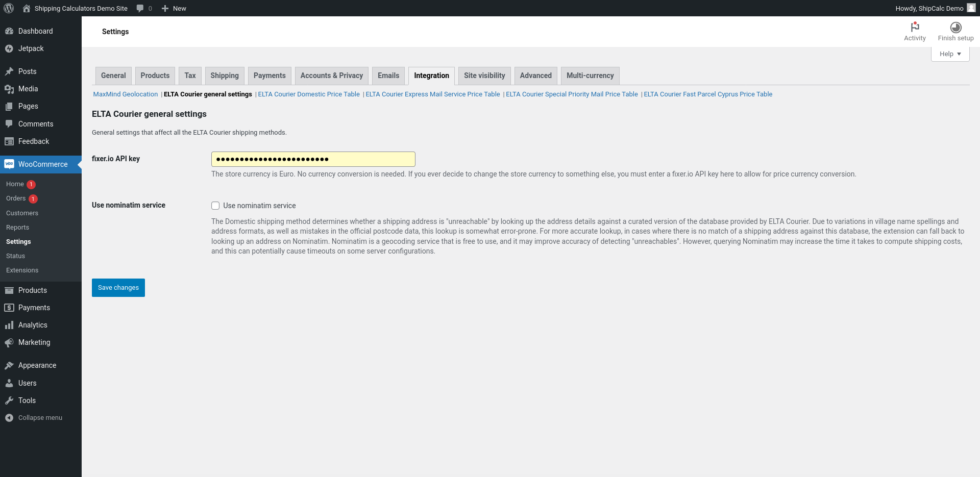Click the Marketing megaphone icon
980x477 pixels.
(x=9, y=342)
